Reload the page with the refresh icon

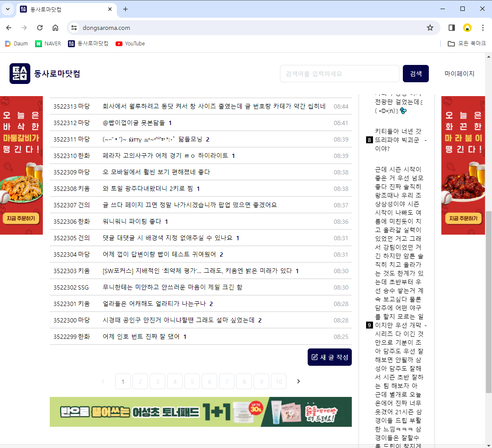[40, 28]
